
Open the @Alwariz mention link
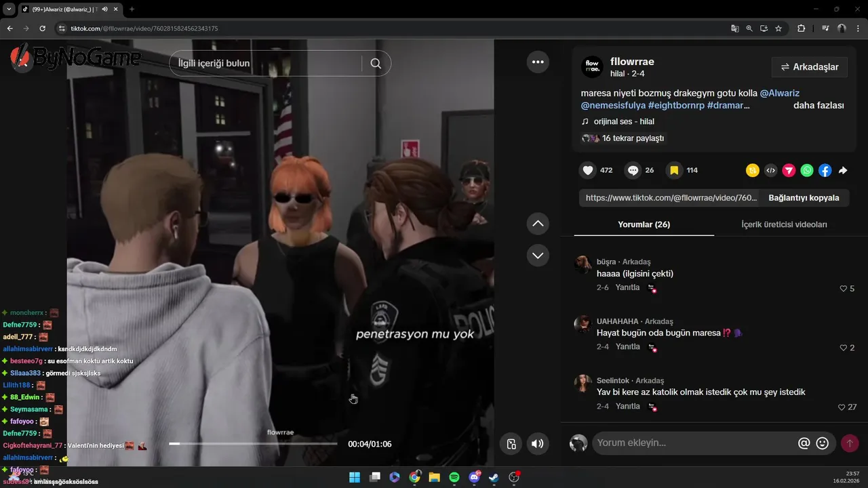[779, 93]
